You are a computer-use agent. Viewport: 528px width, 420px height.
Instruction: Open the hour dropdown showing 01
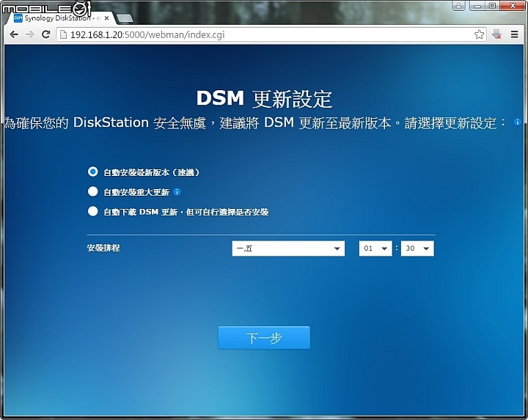(x=375, y=248)
